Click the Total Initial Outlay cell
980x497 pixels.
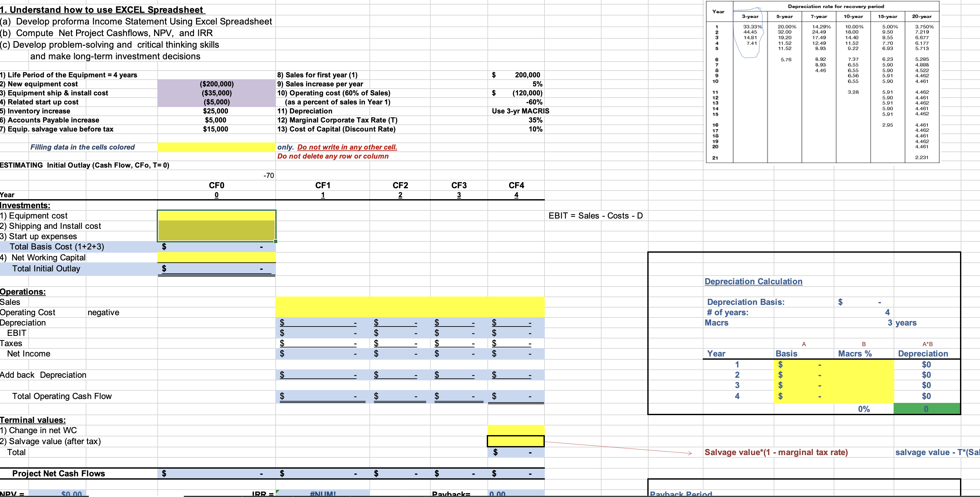[215, 268]
